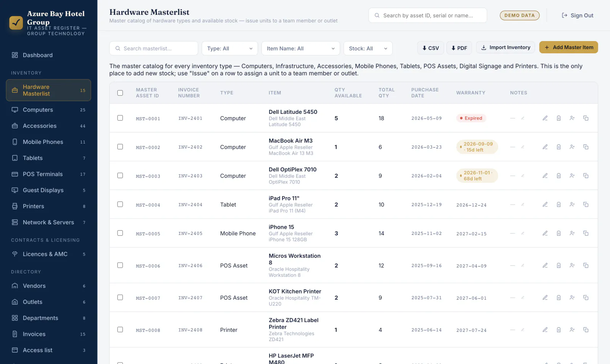
Task: Select the MST-0008 Zebra printer checkbox
Action: coord(120,329)
